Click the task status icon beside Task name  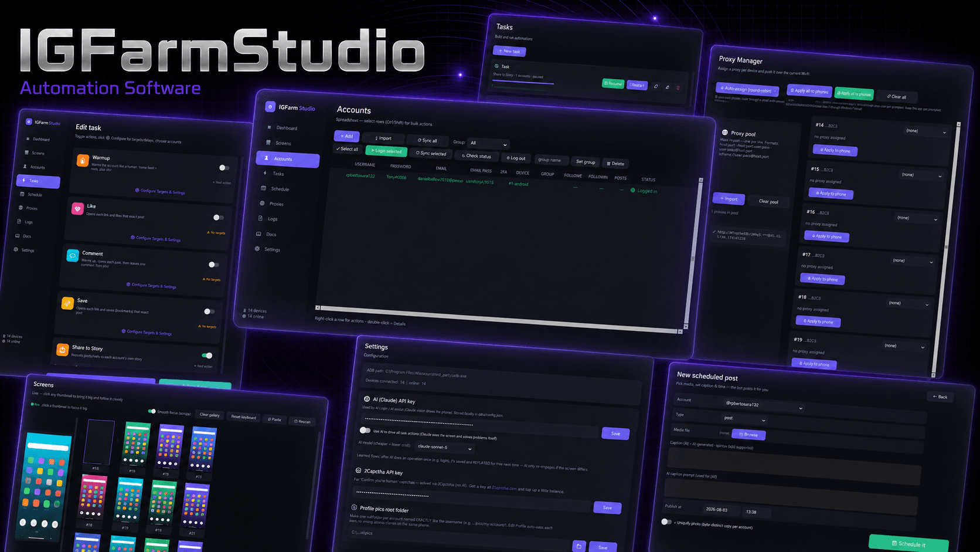click(496, 66)
